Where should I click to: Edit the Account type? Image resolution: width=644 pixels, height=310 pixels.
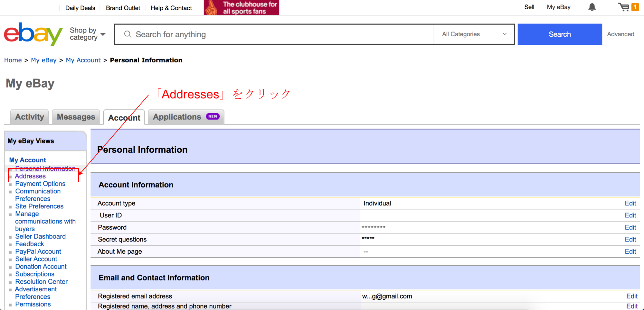click(x=630, y=203)
